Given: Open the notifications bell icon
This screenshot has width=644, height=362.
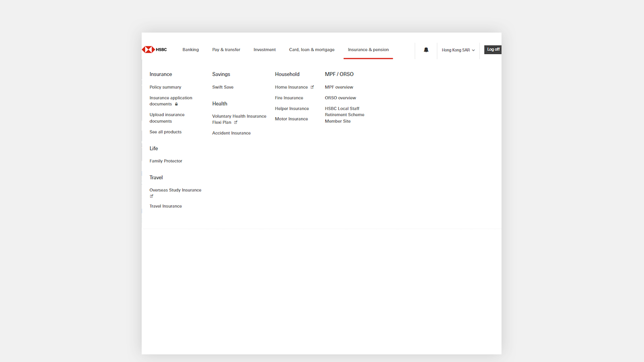Looking at the screenshot, I should [x=426, y=50].
